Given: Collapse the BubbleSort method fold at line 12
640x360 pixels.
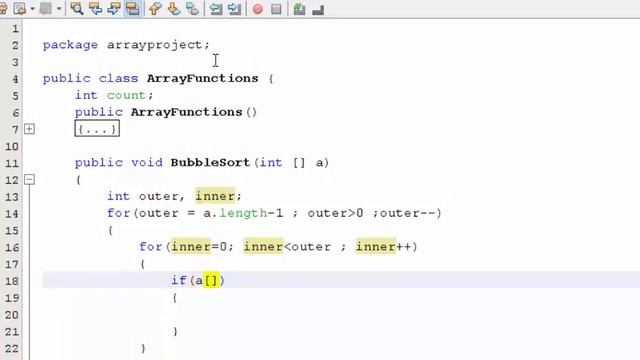Looking at the screenshot, I should tap(29, 180).
